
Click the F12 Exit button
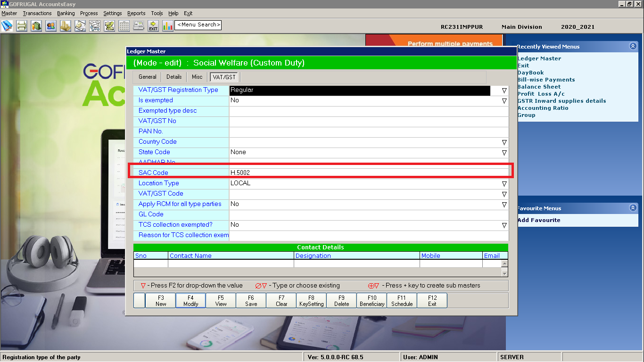coord(432,301)
